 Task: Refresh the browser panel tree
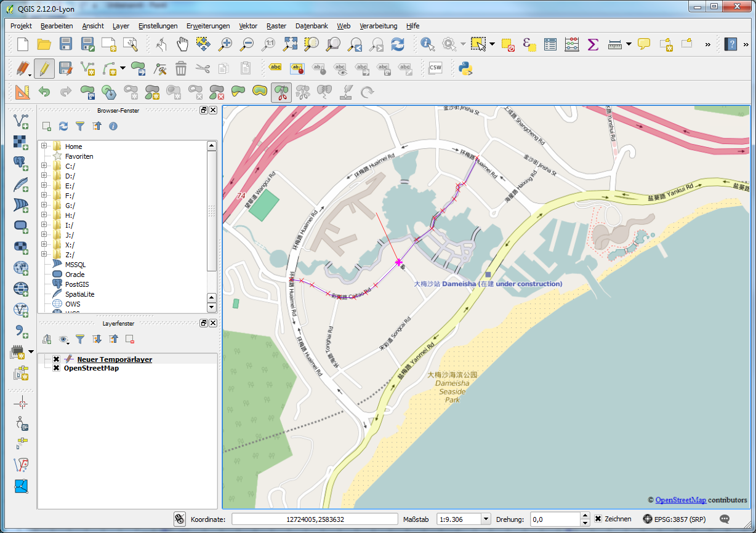coord(63,126)
